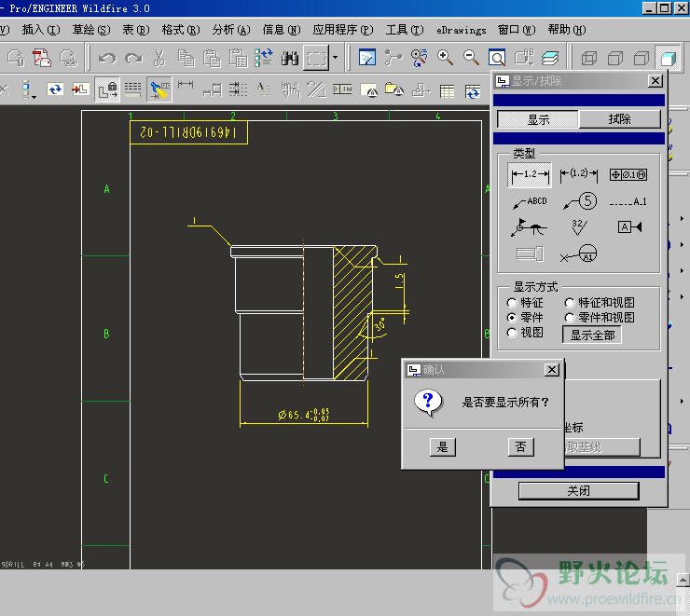Click the Zoom In magnifier icon
The width and height of the screenshot is (690, 616).
(x=445, y=58)
